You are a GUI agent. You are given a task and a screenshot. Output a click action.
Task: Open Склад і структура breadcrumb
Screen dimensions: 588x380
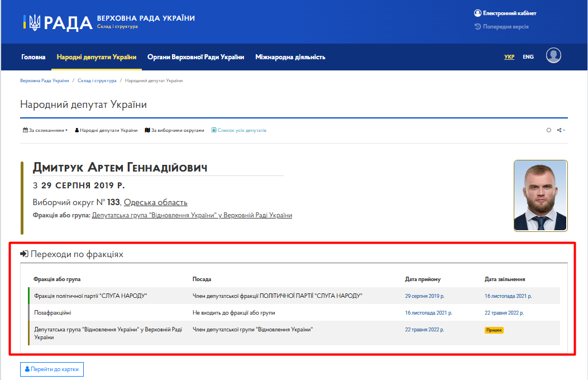coord(97,80)
